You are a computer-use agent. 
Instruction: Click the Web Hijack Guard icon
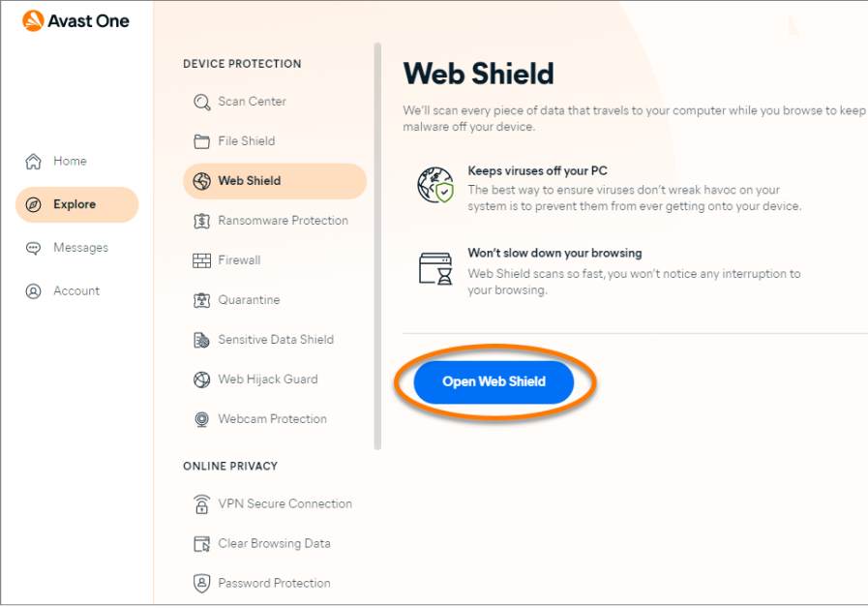coord(201,380)
